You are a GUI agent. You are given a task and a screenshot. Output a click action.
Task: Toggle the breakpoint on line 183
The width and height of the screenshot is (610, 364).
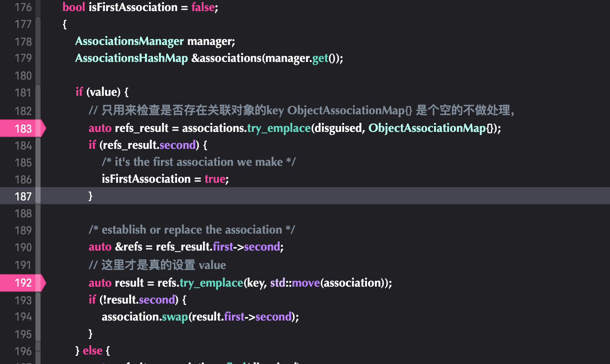(22, 129)
